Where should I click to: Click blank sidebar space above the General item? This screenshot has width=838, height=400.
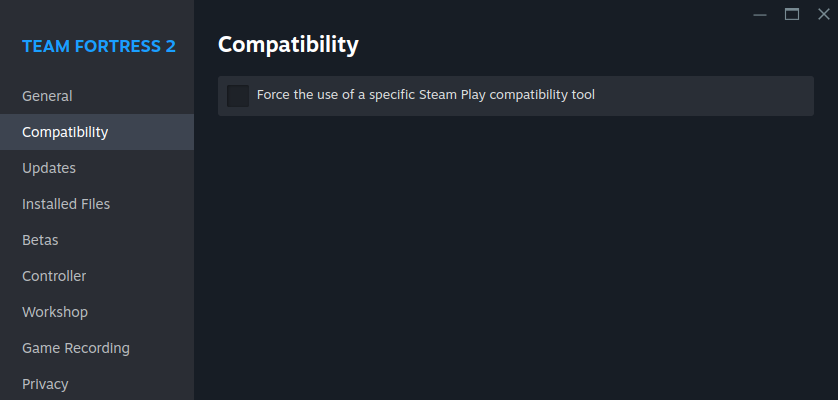[x=97, y=14]
